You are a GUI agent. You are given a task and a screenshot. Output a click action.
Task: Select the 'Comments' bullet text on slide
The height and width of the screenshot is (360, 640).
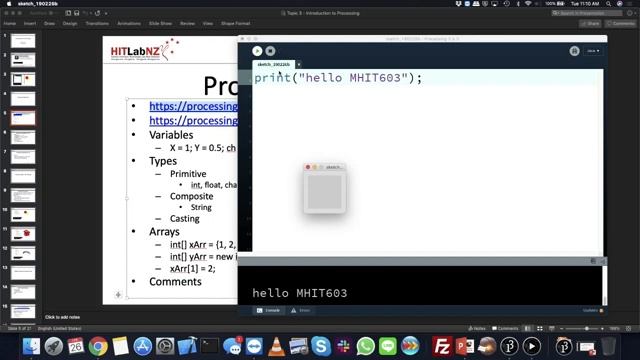tap(175, 282)
